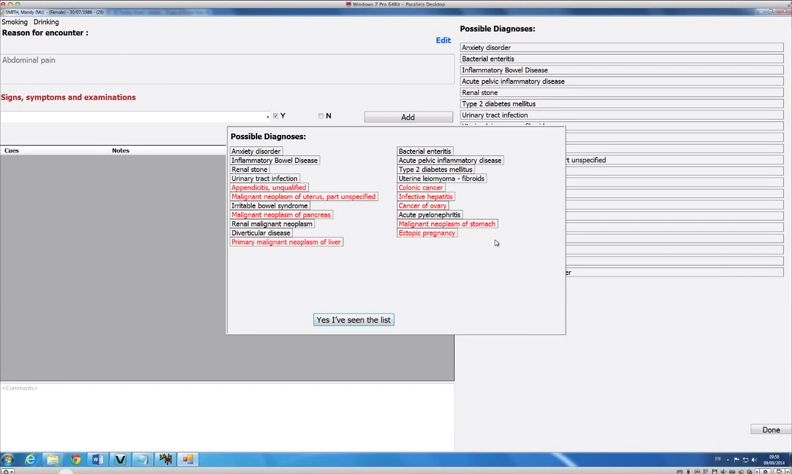Launch Google Chrome from the taskbar
Image resolution: width=792 pixels, height=474 pixels.
[75, 459]
